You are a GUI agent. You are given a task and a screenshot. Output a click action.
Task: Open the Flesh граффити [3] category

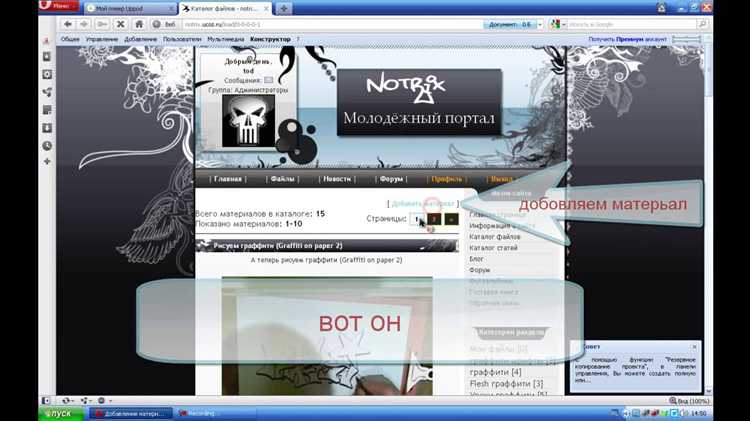[506, 384]
